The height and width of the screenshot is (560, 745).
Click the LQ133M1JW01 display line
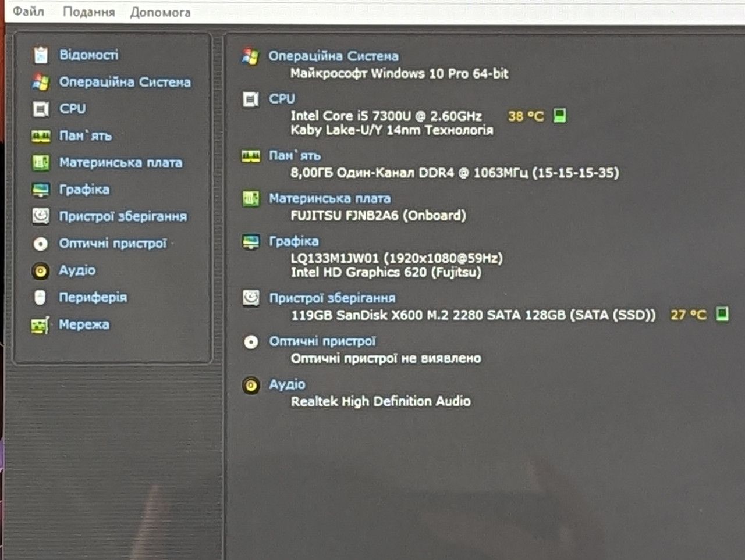[x=396, y=258]
